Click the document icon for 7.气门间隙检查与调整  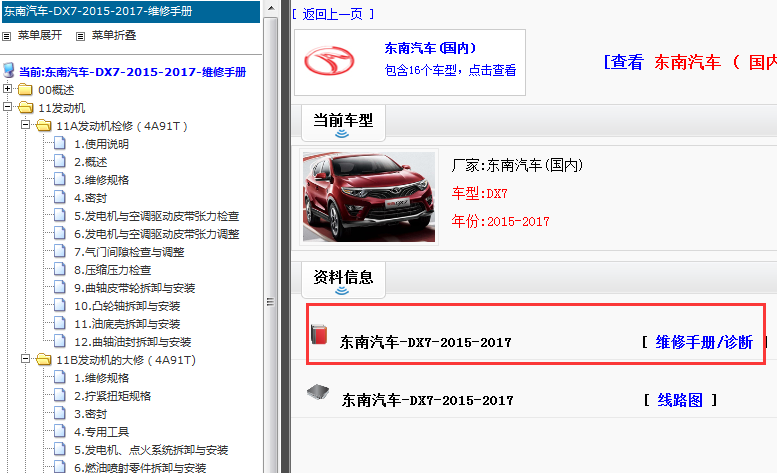click(59, 252)
